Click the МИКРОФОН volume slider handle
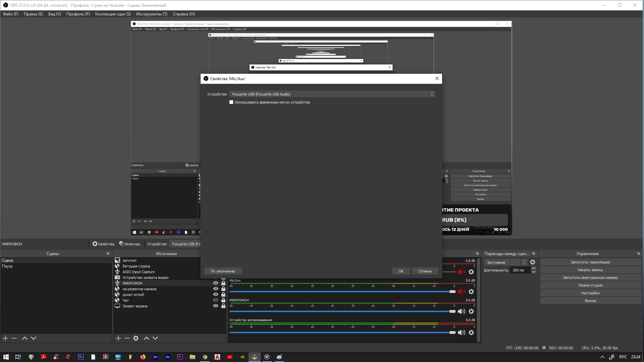The height and width of the screenshot is (362, 644). point(452,311)
